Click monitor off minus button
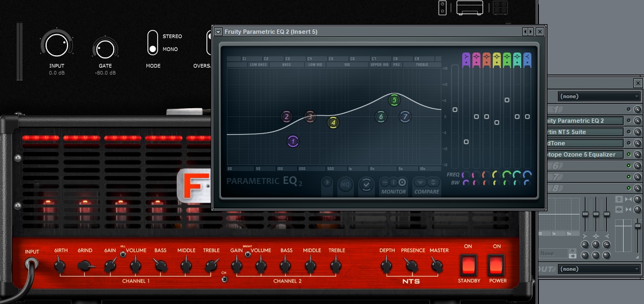Screen dimensions: 644x304 click(385, 182)
